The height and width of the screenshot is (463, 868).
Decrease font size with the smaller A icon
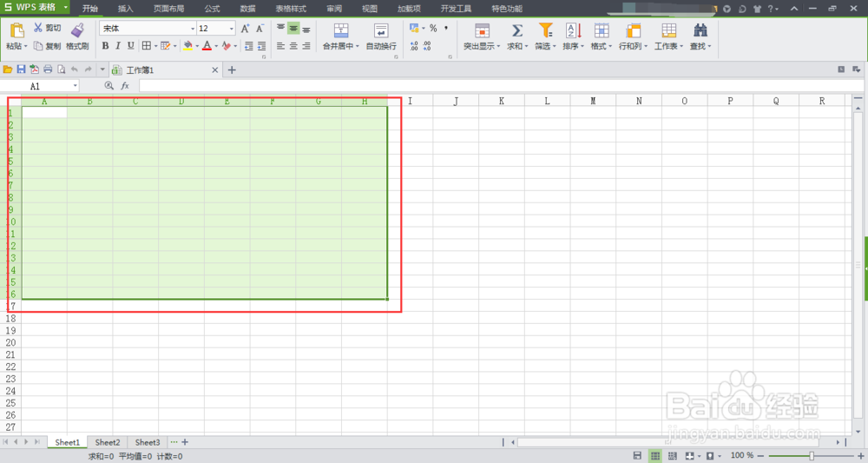coord(260,29)
